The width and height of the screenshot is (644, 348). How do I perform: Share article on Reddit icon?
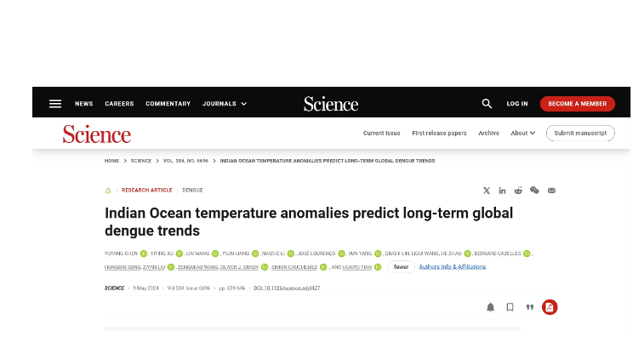(518, 191)
